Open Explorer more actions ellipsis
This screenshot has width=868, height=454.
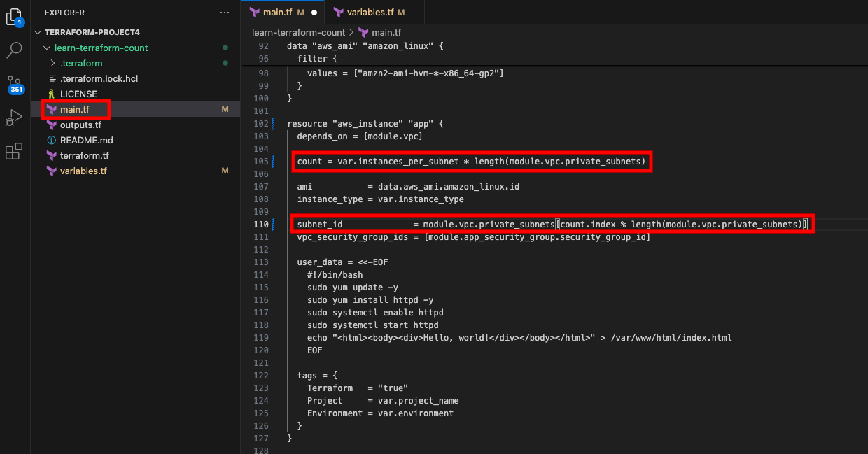coord(225,13)
